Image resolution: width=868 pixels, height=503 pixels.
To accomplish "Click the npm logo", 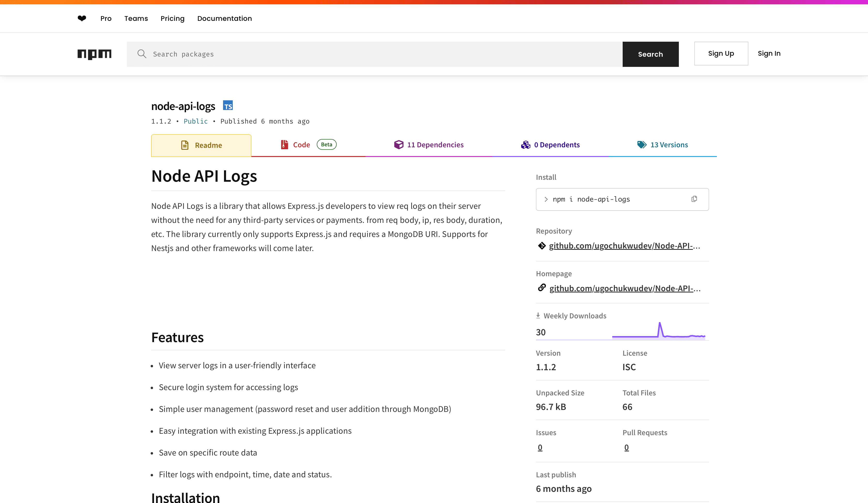I will [x=94, y=54].
